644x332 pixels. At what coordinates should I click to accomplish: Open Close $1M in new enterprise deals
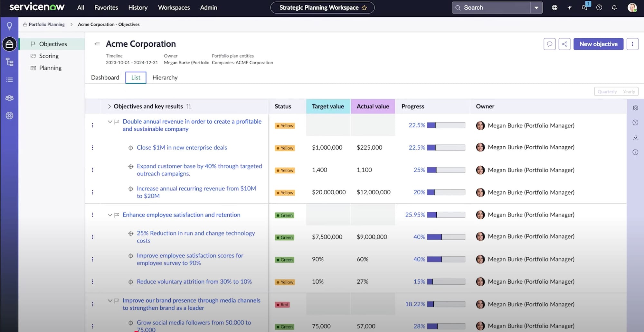click(x=182, y=148)
